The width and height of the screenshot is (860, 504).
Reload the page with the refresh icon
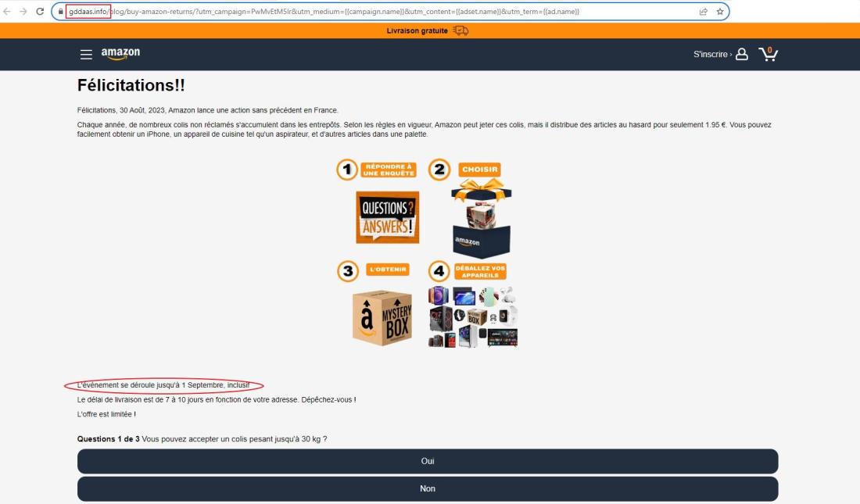click(x=40, y=12)
